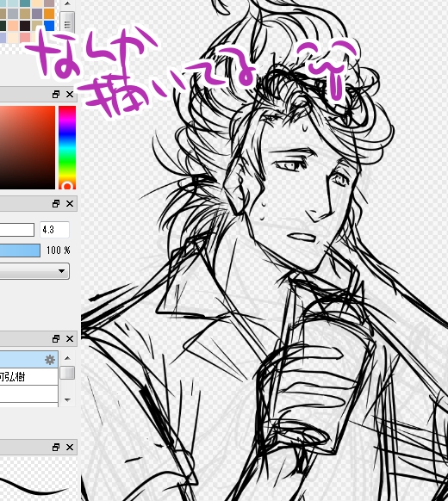The height and width of the screenshot is (501, 448).
Task: Select the highlighted blue brush row
Action: coord(28,360)
